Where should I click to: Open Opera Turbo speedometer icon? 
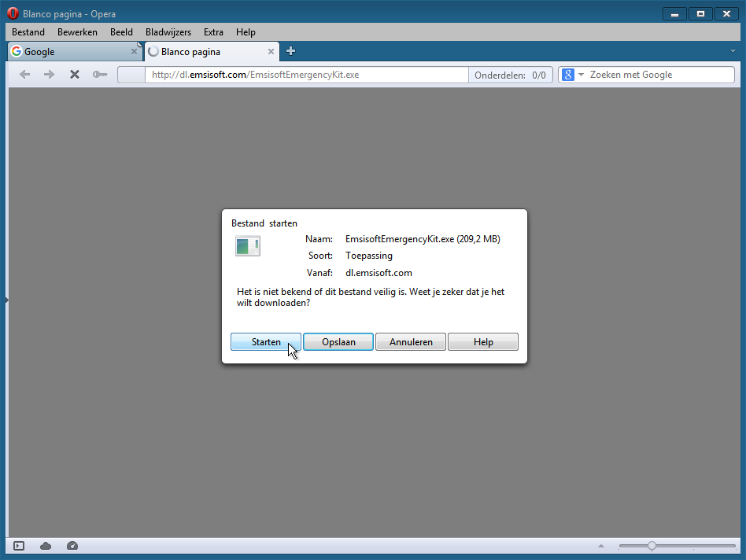pos(72,546)
